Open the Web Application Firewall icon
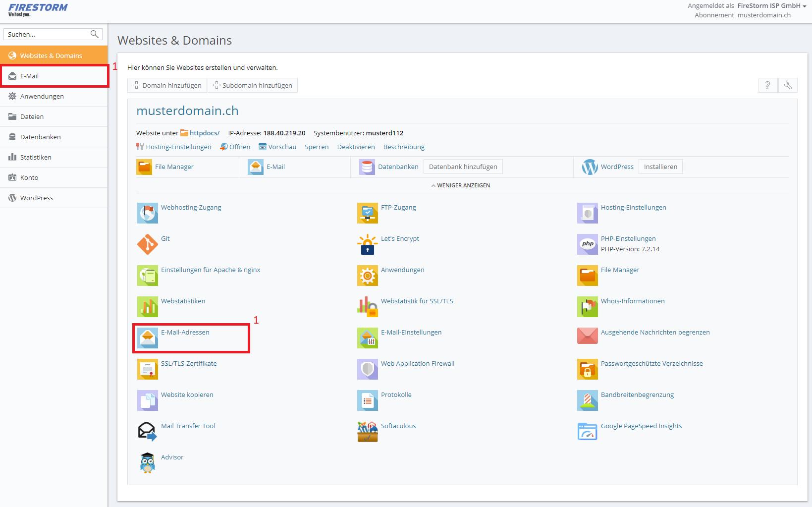The height and width of the screenshot is (507, 812). [x=367, y=369]
